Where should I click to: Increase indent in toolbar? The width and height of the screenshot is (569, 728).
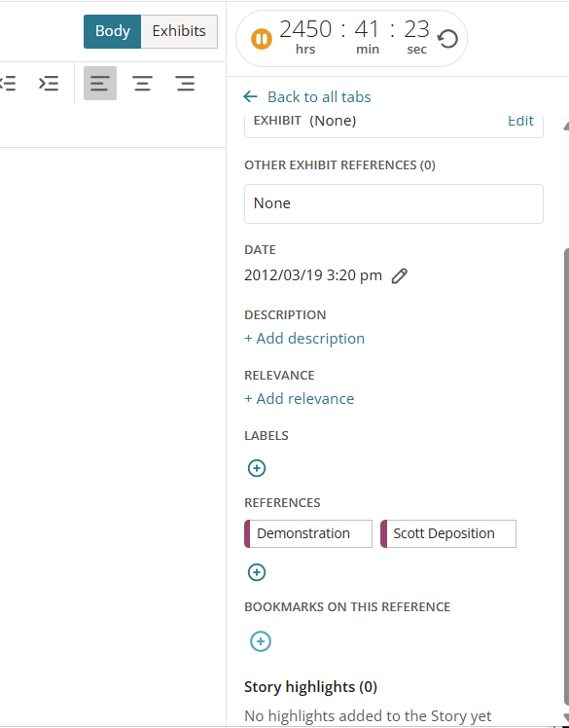point(49,84)
